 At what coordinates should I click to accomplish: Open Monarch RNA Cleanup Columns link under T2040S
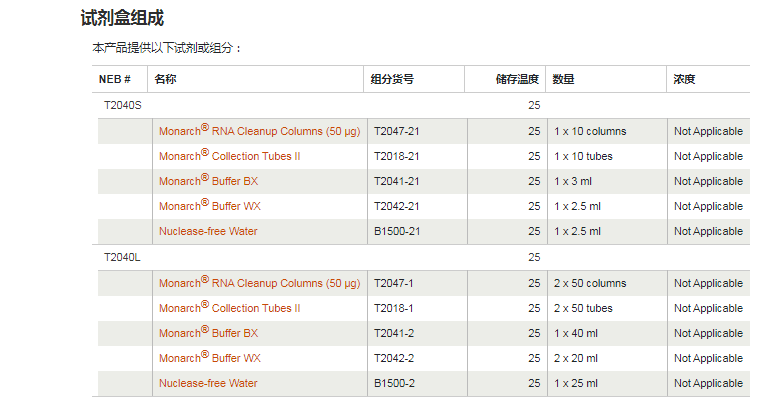(x=259, y=131)
